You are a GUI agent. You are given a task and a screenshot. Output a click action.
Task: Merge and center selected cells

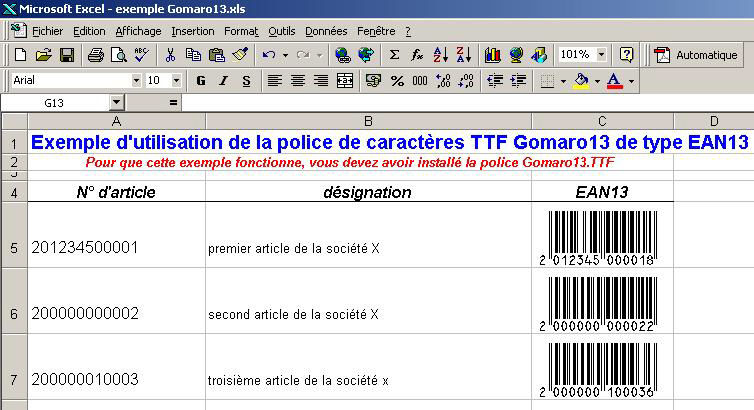click(x=345, y=80)
